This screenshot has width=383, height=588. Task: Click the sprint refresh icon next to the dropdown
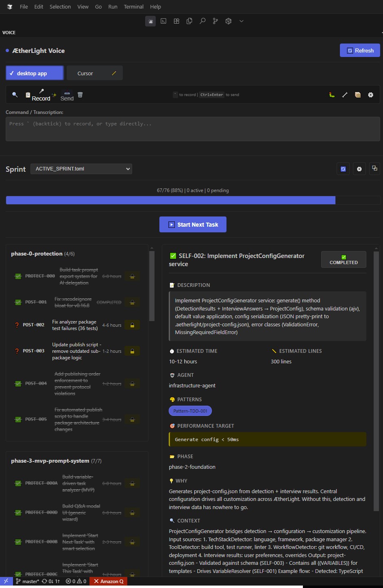point(343,168)
